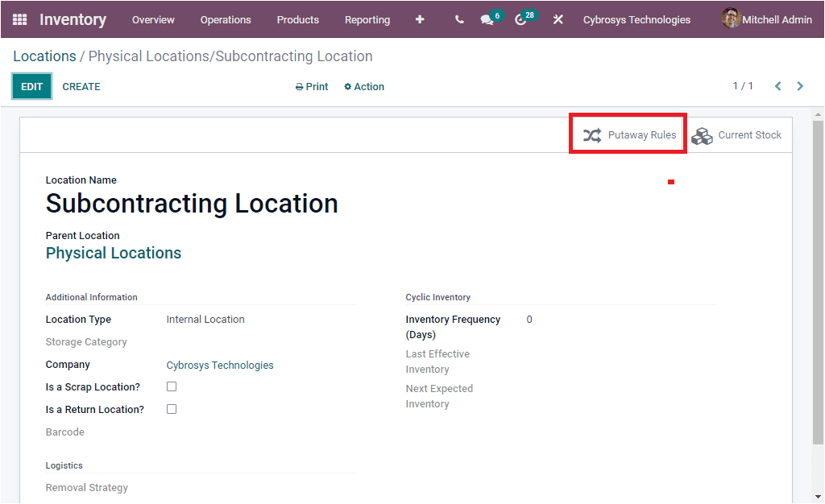
Task: Switch to the Reporting menu
Action: (x=367, y=19)
